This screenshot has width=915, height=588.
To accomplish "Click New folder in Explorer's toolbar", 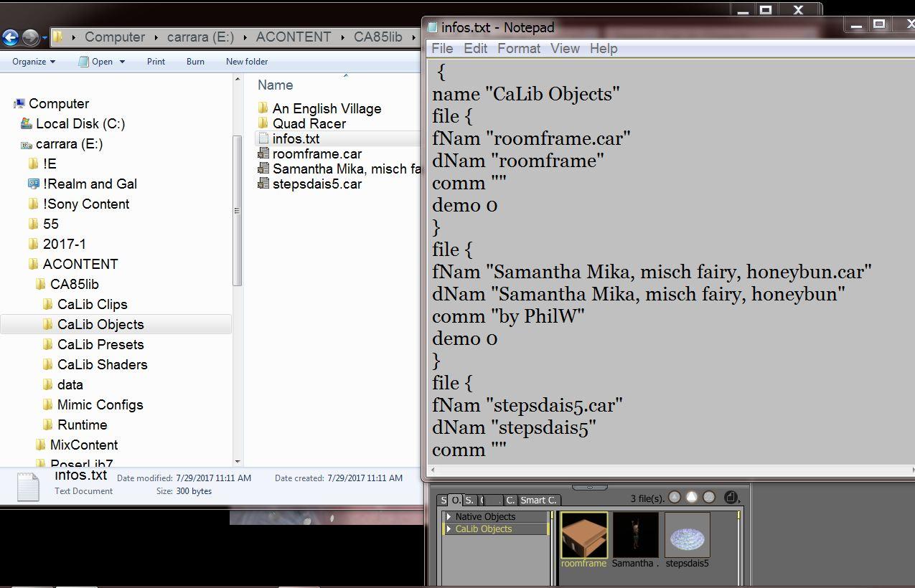I will click(247, 62).
